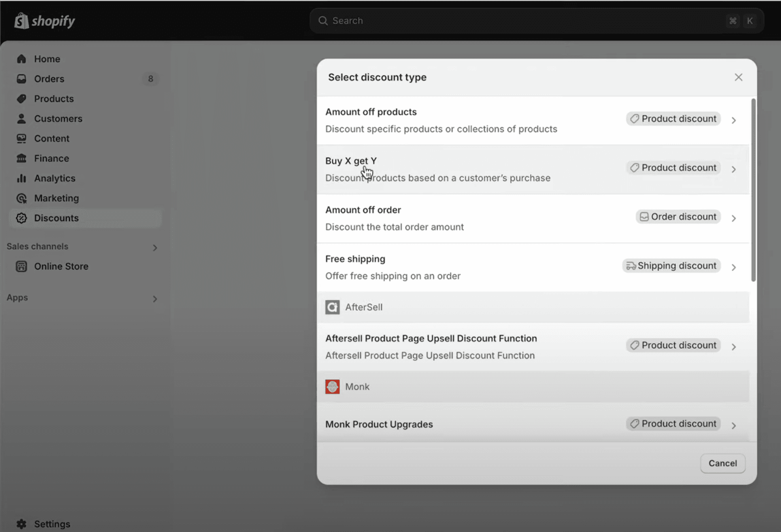Open Content in the sidebar
This screenshot has width=781, height=532.
(85, 138)
